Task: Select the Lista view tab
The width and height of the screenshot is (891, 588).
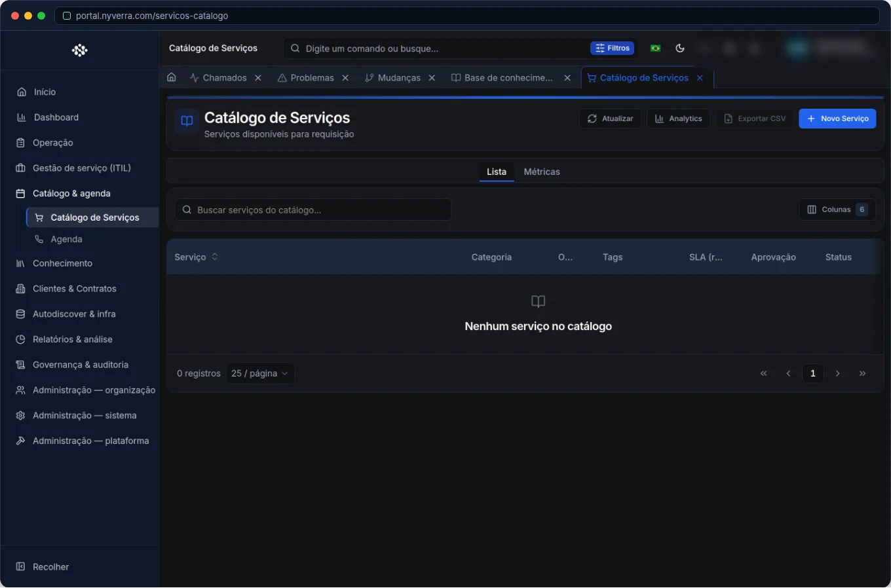Action: click(497, 172)
